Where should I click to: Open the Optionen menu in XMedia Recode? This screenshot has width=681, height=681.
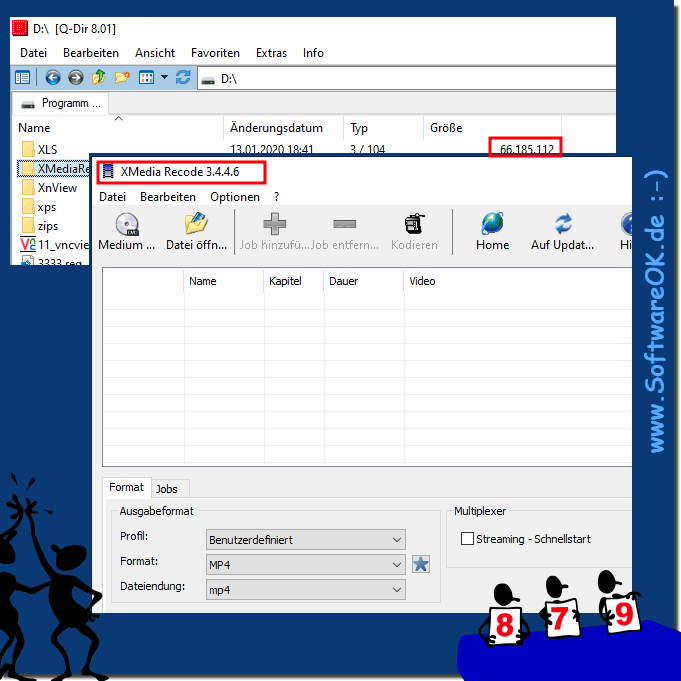(235, 197)
